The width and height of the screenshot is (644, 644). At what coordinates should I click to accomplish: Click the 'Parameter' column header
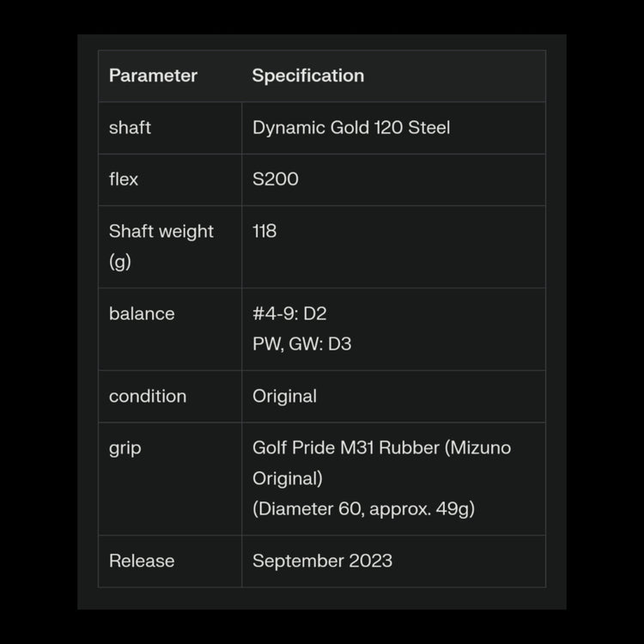[x=153, y=76]
